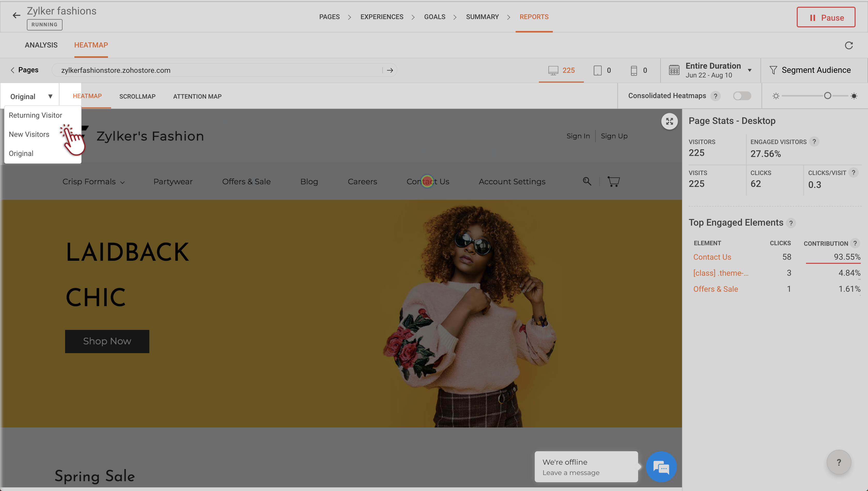Click the go arrow in the URL field
Image resolution: width=868 pixels, height=491 pixels.
(x=390, y=70)
